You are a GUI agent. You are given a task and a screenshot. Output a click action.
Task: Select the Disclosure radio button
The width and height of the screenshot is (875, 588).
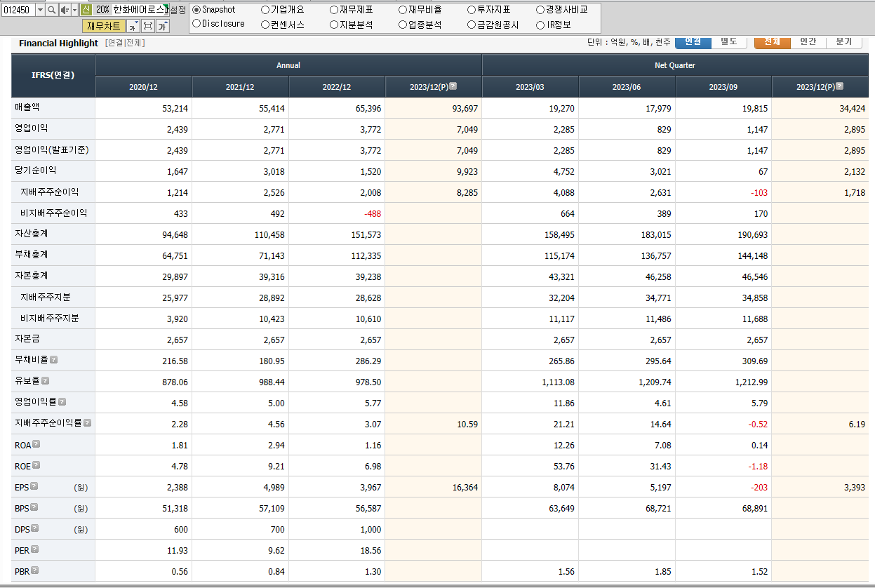(196, 24)
